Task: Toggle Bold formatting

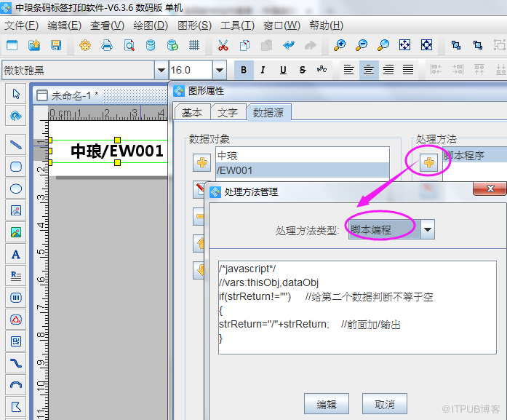Action: point(244,70)
